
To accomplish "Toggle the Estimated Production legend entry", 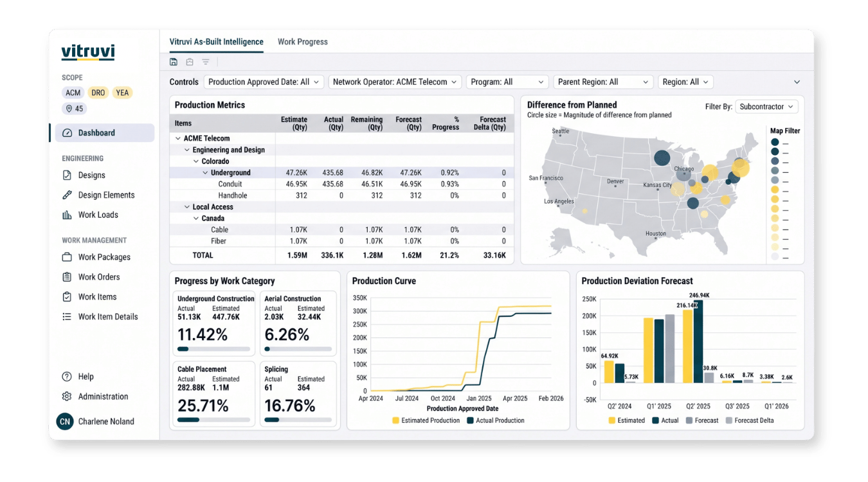I will (x=426, y=420).
